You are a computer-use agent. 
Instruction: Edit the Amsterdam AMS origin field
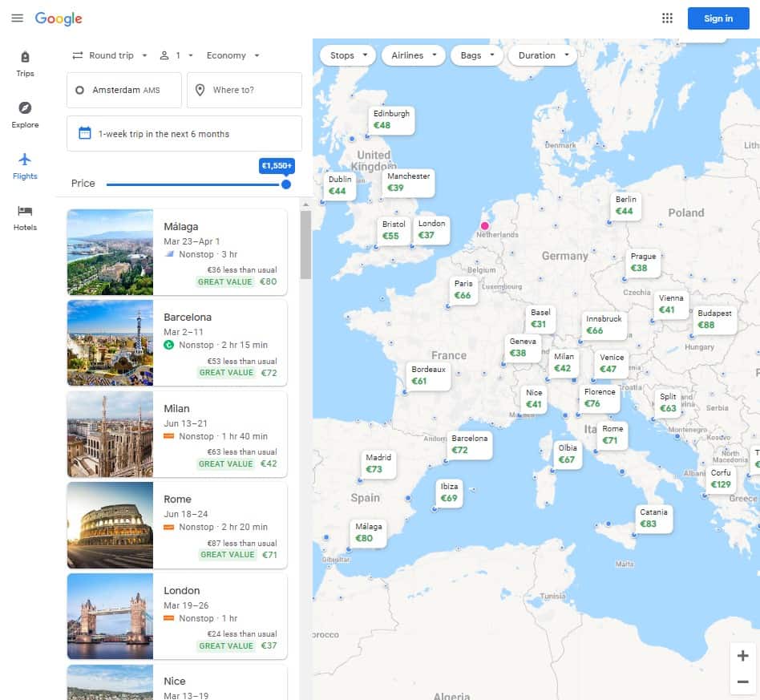124,90
